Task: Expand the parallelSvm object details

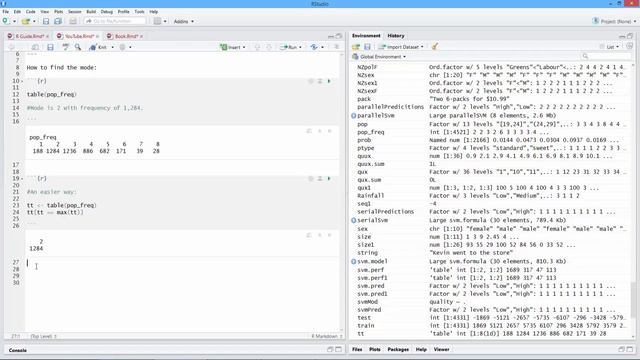Action: coord(354,116)
